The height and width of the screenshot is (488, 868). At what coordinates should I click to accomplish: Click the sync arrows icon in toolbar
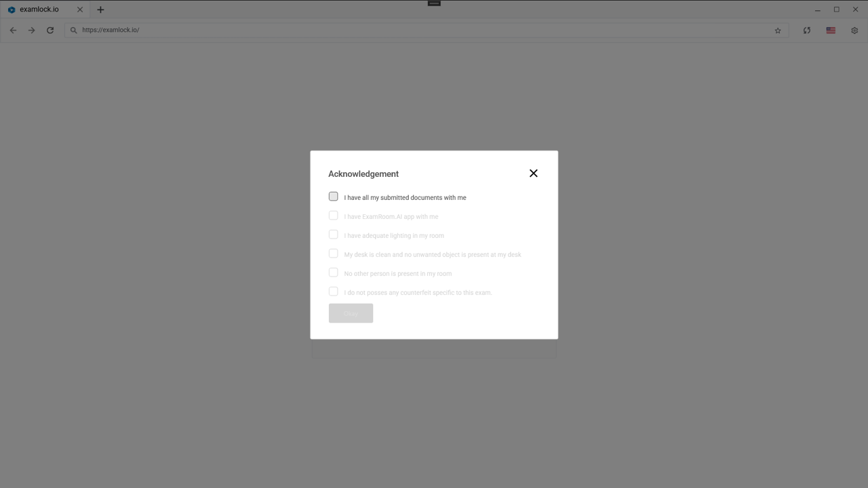(x=807, y=30)
